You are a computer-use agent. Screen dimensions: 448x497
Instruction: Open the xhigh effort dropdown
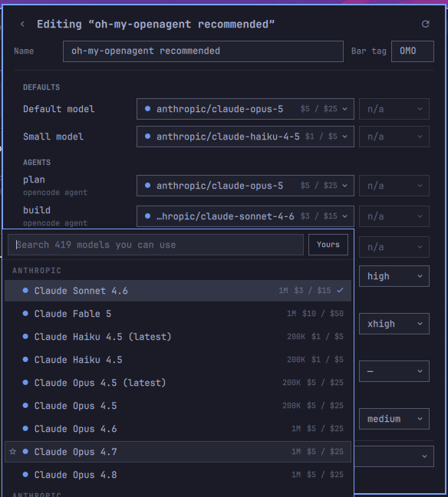pyautogui.click(x=394, y=324)
